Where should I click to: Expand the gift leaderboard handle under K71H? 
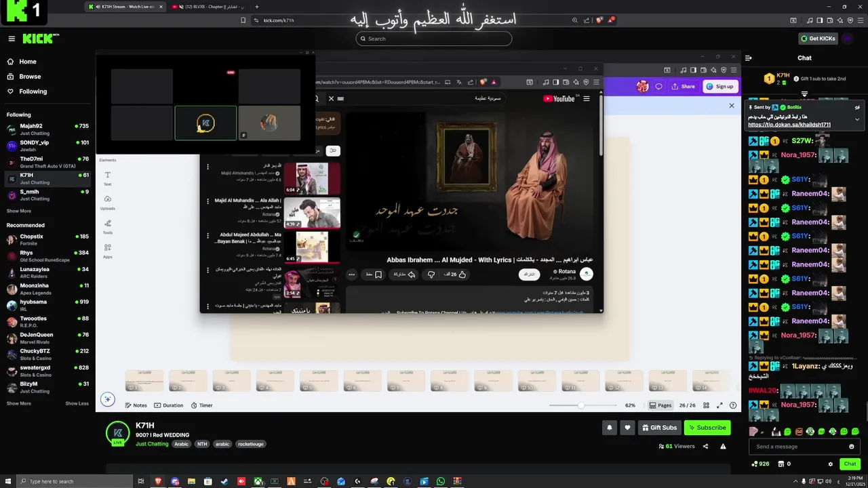(x=804, y=94)
